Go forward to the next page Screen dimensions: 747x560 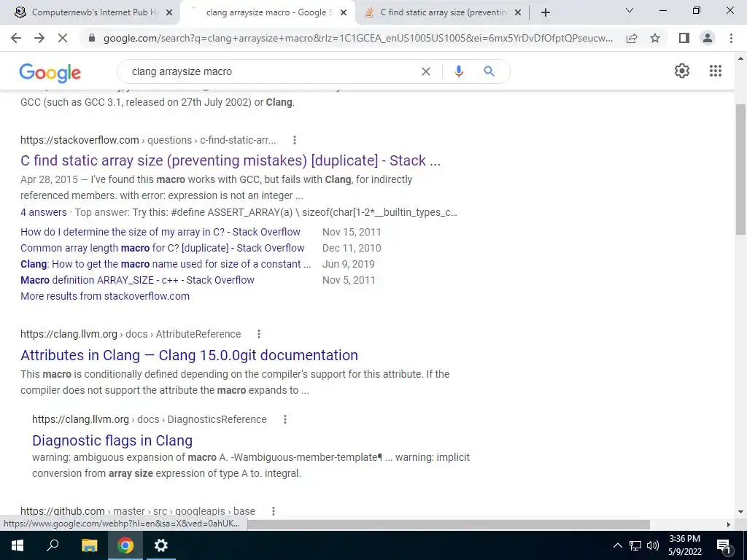click(x=39, y=38)
